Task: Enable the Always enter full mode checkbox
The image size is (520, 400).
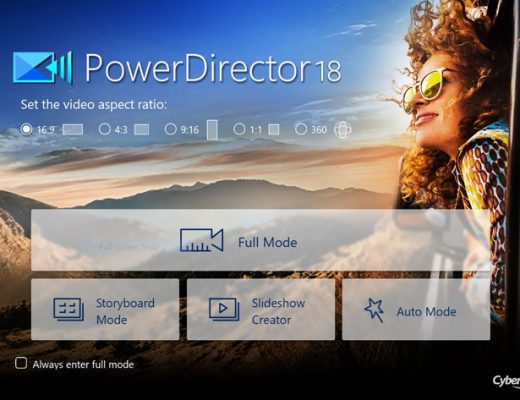Action: tap(21, 363)
